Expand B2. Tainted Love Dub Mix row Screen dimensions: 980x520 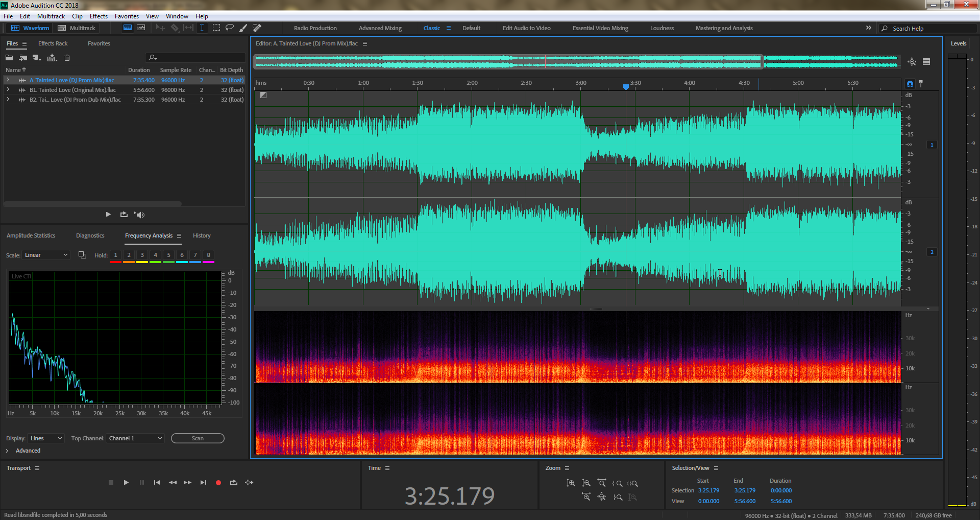(8, 99)
